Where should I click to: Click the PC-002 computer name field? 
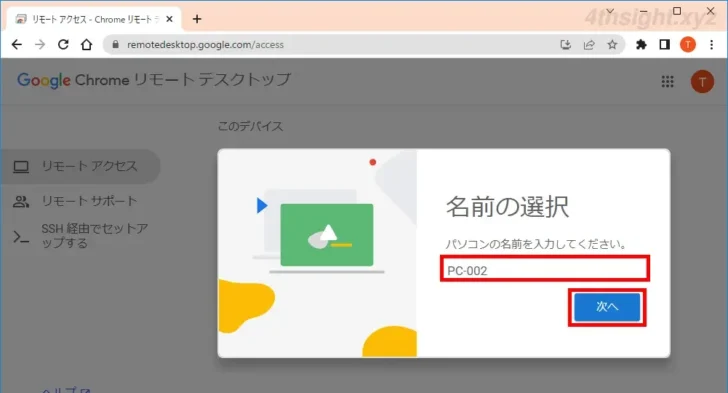click(x=545, y=269)
